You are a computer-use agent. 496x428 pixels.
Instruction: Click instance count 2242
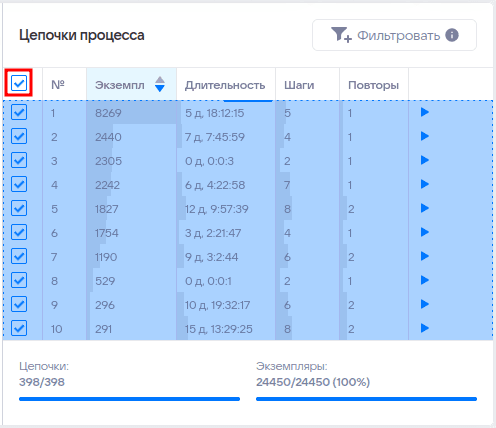[107, 185]
